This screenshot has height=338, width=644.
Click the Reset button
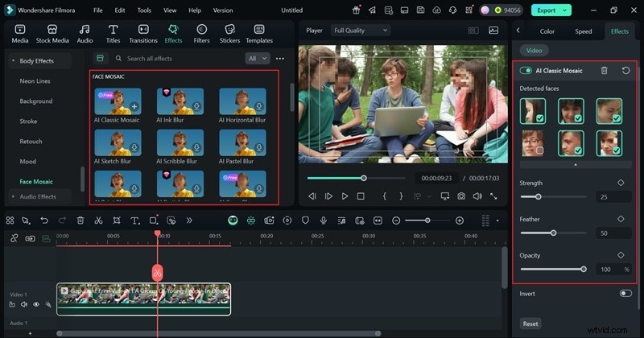(530, 324)
